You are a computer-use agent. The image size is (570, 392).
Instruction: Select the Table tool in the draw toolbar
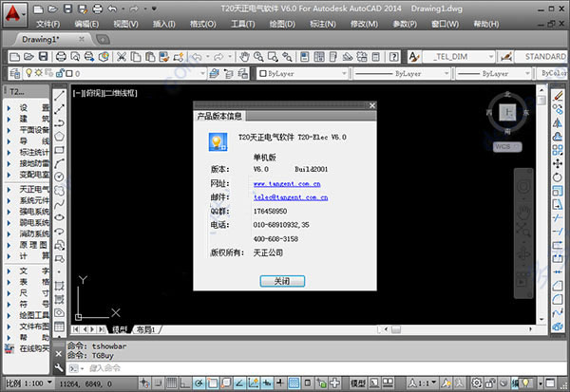coord(59,327)
